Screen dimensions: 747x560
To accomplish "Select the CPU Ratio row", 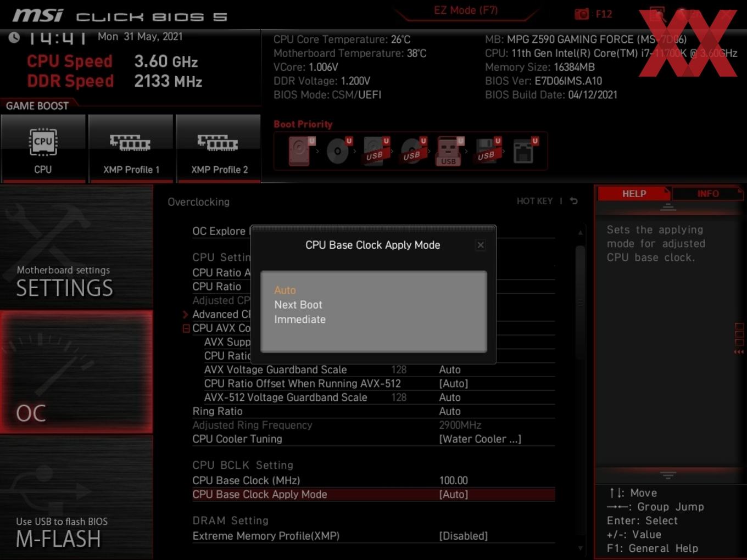I will pos(216,287).
